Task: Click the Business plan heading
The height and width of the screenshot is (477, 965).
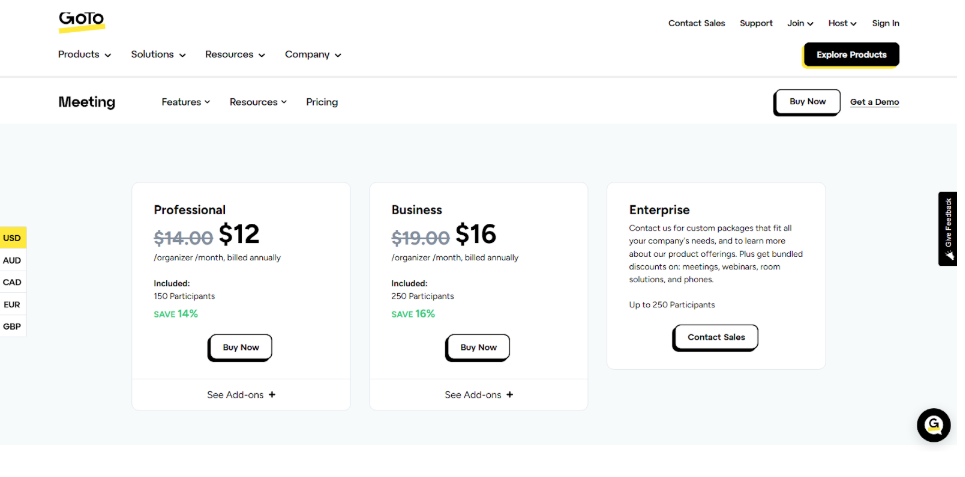Action: 417,210
